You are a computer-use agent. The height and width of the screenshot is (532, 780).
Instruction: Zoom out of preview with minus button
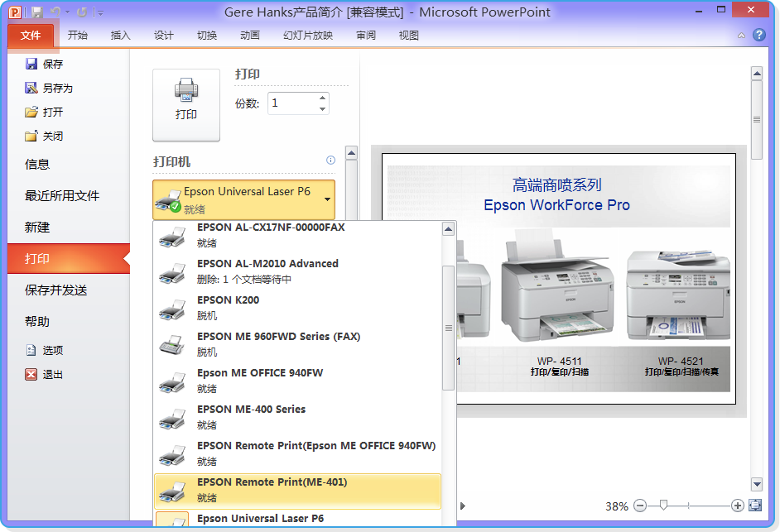click(x=640, y=505)
